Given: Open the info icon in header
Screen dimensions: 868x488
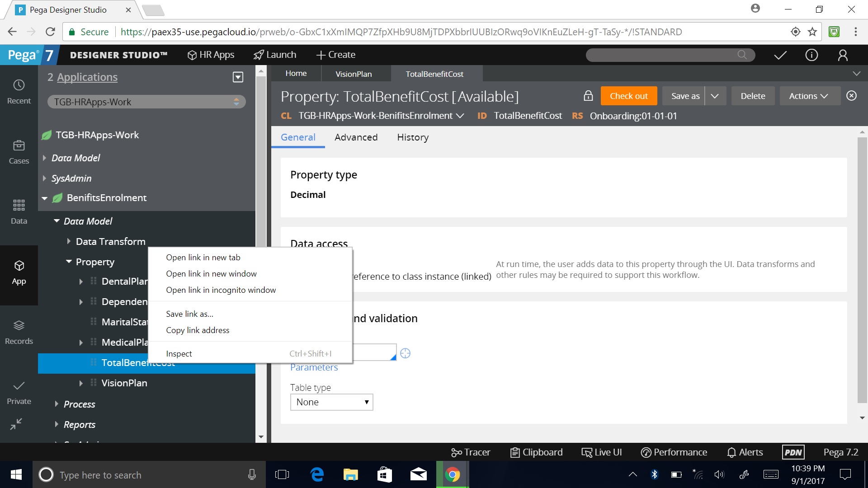Looking at the screenshot, I should 811,55.
